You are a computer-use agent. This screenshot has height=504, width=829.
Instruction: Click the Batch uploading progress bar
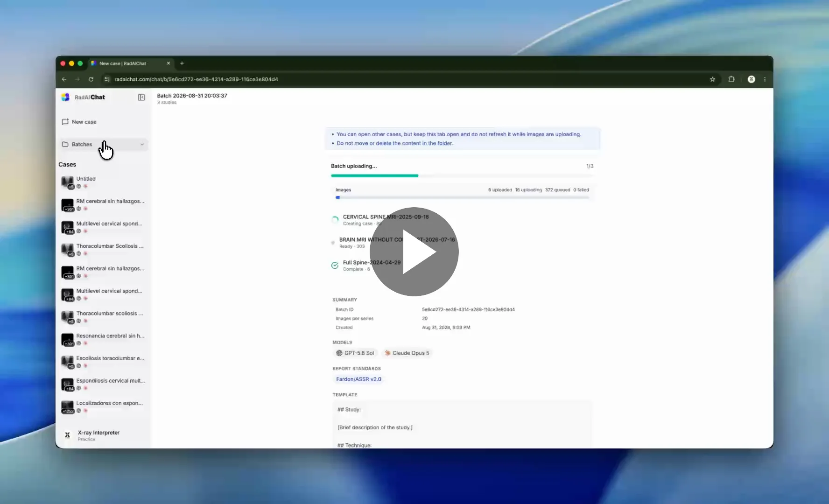coord(462,175)
